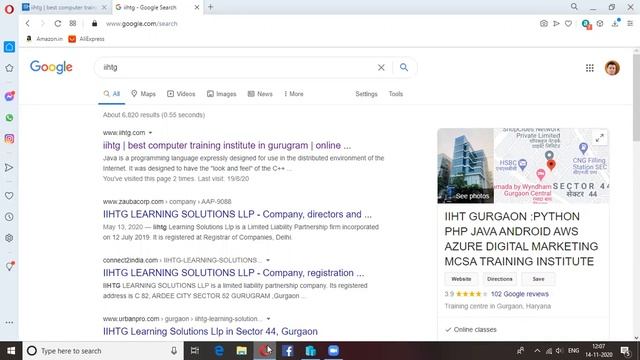Click the Save button in panel
This screenshot has height=360, width=640.
pos(538,279)
